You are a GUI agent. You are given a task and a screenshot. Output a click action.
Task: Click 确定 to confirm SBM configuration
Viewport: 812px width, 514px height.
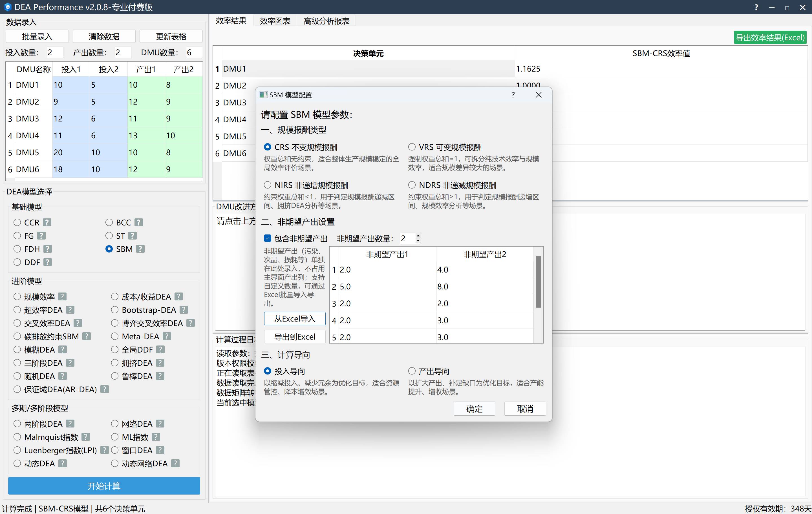point(475,409)
